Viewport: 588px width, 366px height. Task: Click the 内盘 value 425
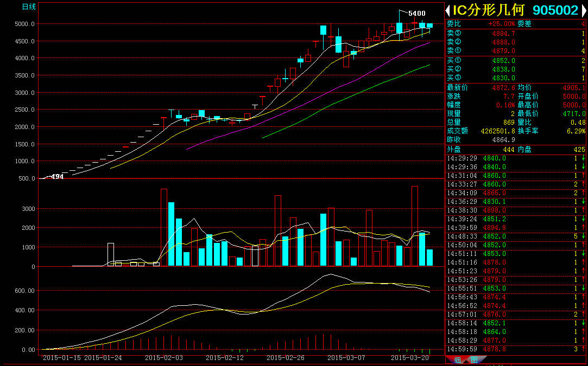[579, 150]
